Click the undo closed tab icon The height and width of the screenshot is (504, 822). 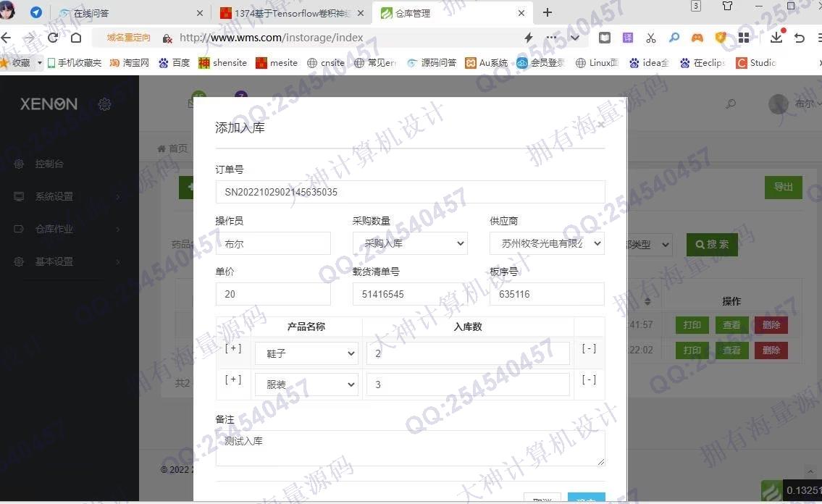click(800, 38)
